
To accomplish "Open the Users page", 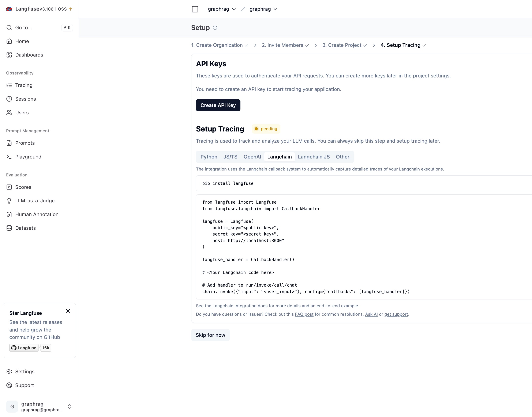I will pyautogui.click(x=22, y=112).
